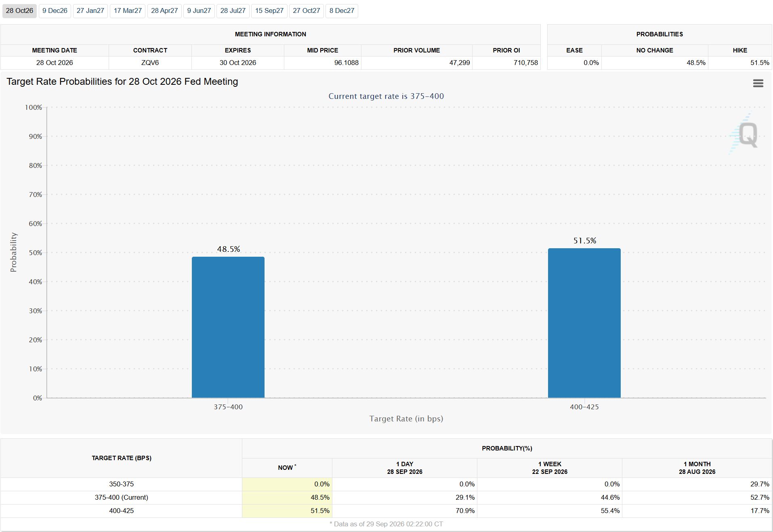The width and height of the screenshot is (773, 532).
Task: Click the 1 MONTH 28 AUG 2026 header
Action: [697, 468]
